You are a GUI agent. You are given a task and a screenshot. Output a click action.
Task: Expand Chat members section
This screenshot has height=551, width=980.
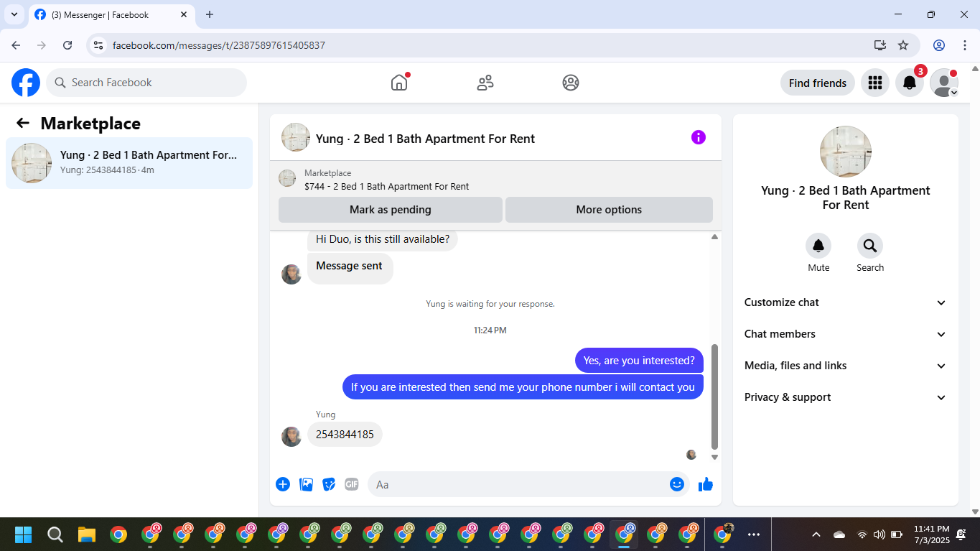pyautogui.click(x=845, y=334)
